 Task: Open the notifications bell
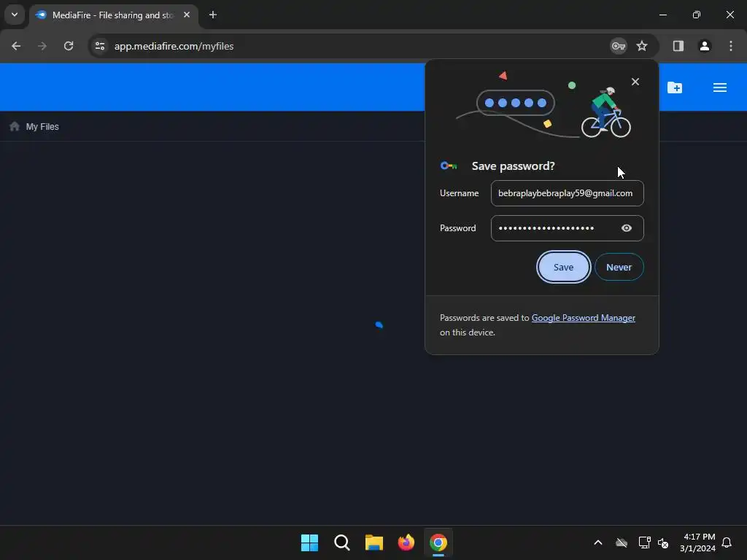[x=727, y=542]
